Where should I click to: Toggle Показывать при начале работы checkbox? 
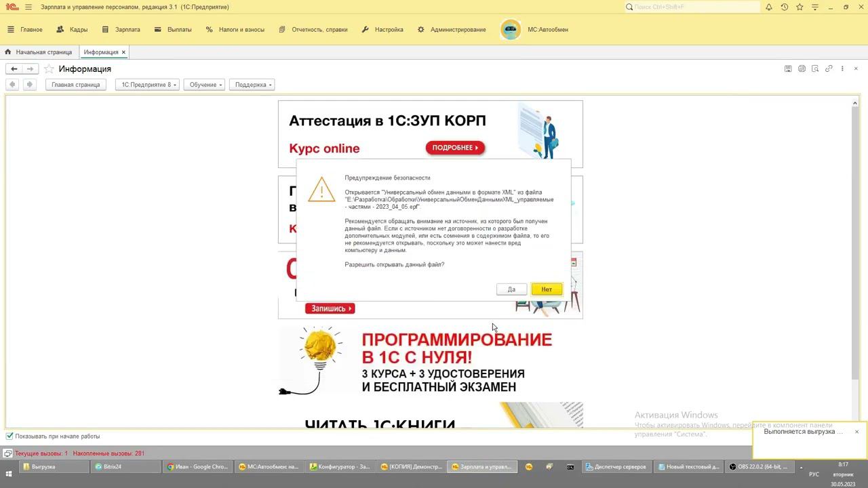[9, 436]
